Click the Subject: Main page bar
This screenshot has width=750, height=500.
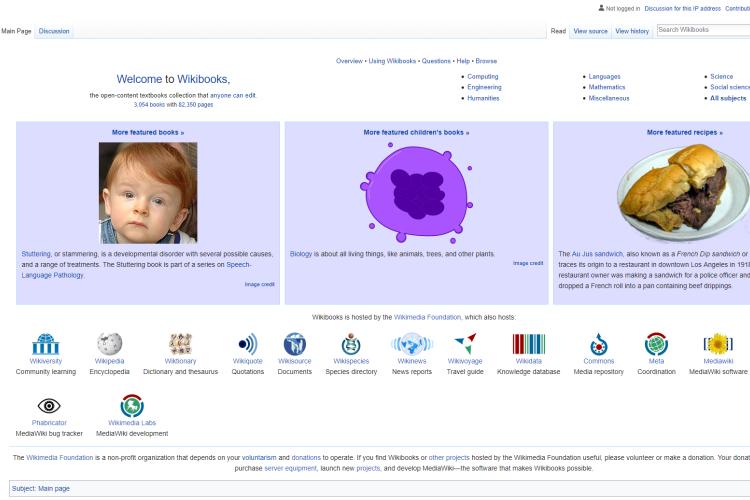379,489
